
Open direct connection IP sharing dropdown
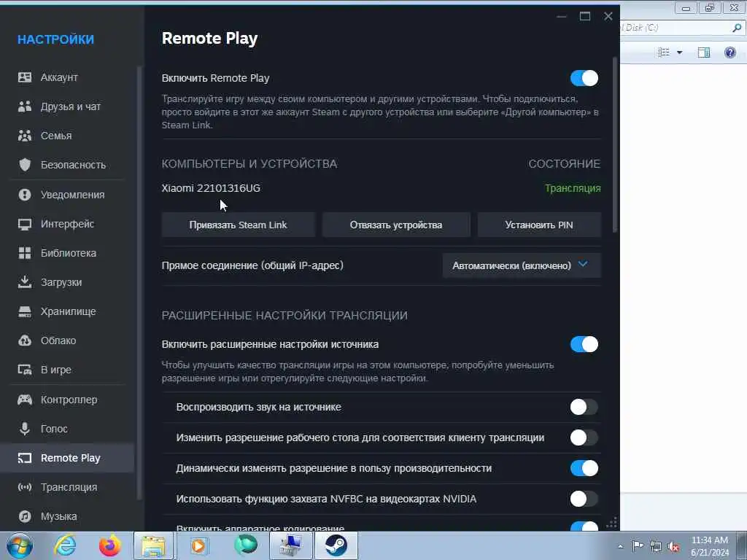pos(522,265)
